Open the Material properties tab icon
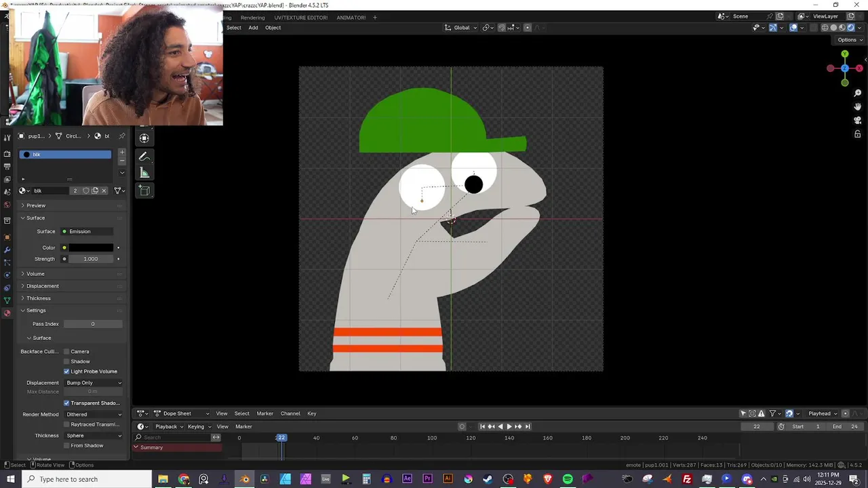868x488 pixels. coord(7,313)
